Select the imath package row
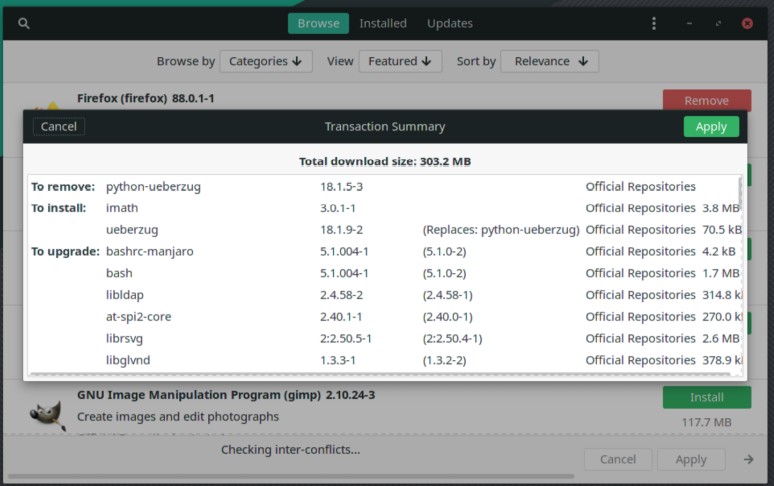 tap(385, 208)
